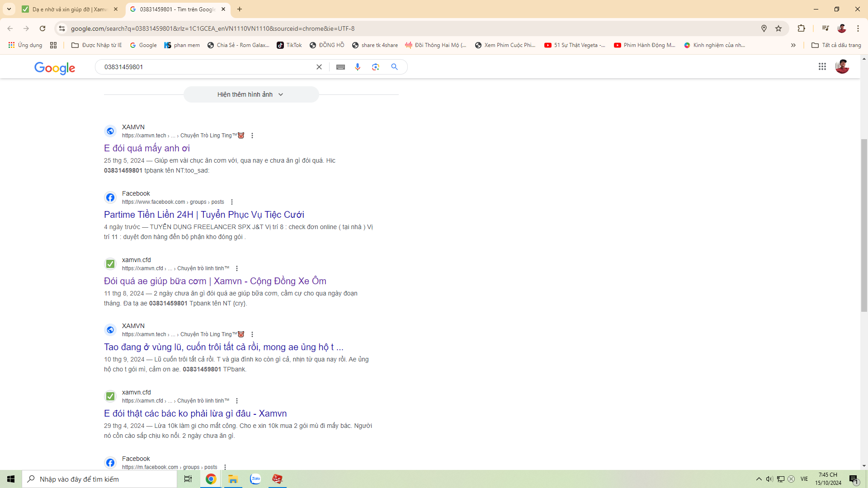Image resolution: width=868 pixels, height=488 pixels.
Task: Click the Google search input containing 03831459801
Action: coord(206,67)
